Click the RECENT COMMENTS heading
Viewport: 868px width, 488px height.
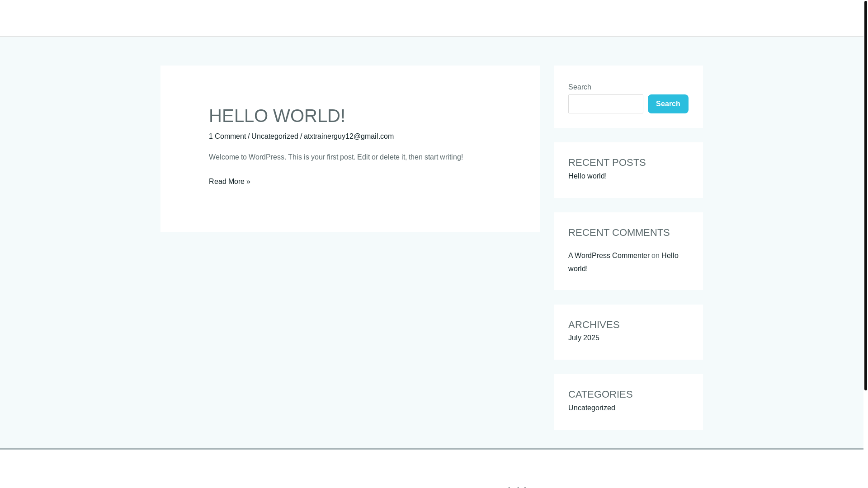click(x=618, y=232)
